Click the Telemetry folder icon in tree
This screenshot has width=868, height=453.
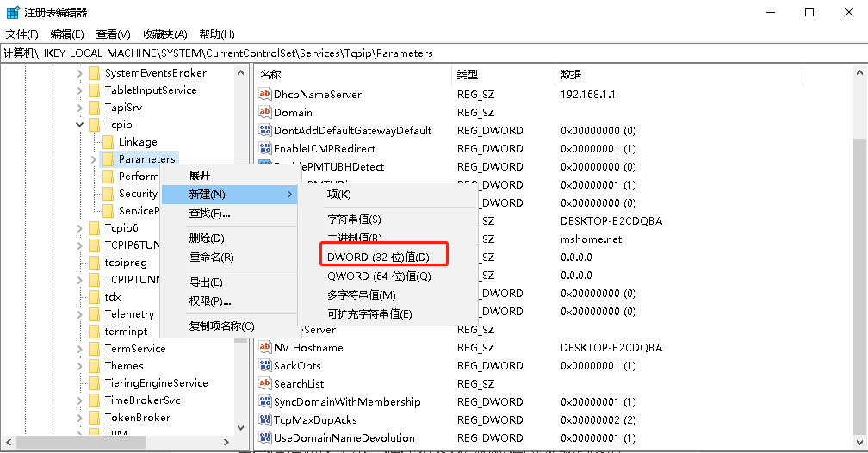click(x=94, y=314)
